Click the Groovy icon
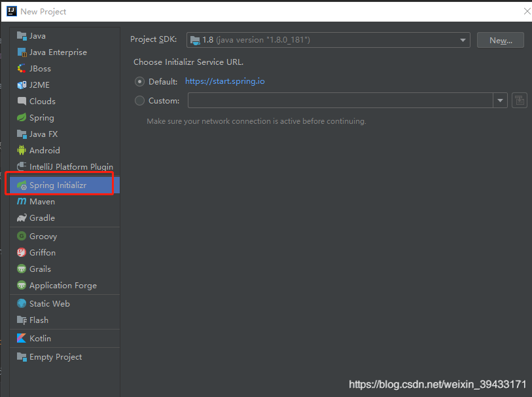Image resolution: width=532 pixels, height=397 pixels. click(x=22, y=236)
